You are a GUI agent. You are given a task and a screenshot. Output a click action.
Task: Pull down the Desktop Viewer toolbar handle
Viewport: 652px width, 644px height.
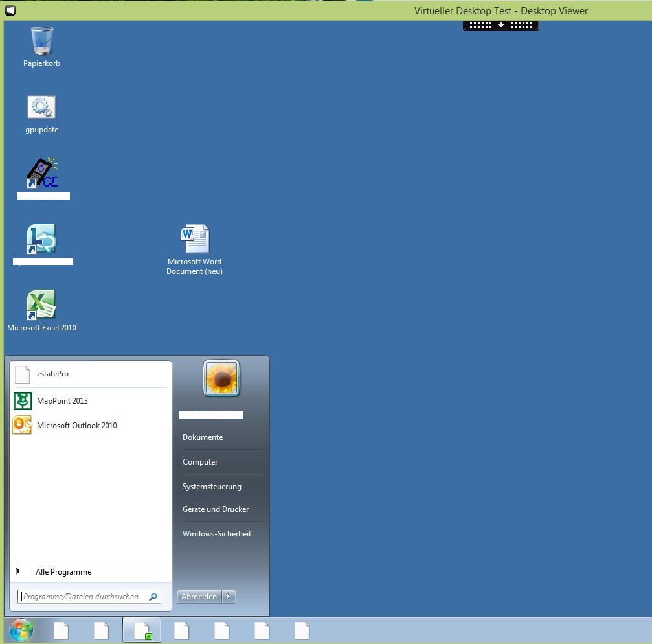click(x=501, y=25)
